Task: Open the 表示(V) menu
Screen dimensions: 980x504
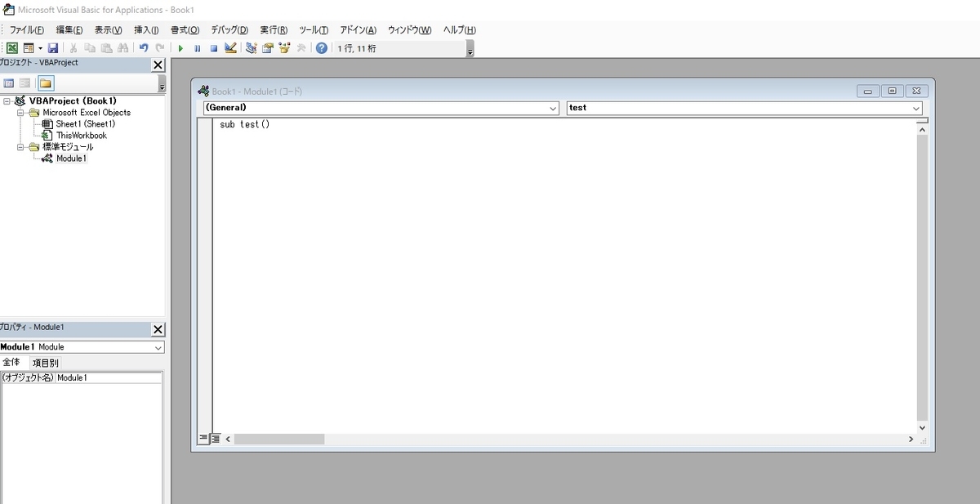Action: click(x=109, y=29)
